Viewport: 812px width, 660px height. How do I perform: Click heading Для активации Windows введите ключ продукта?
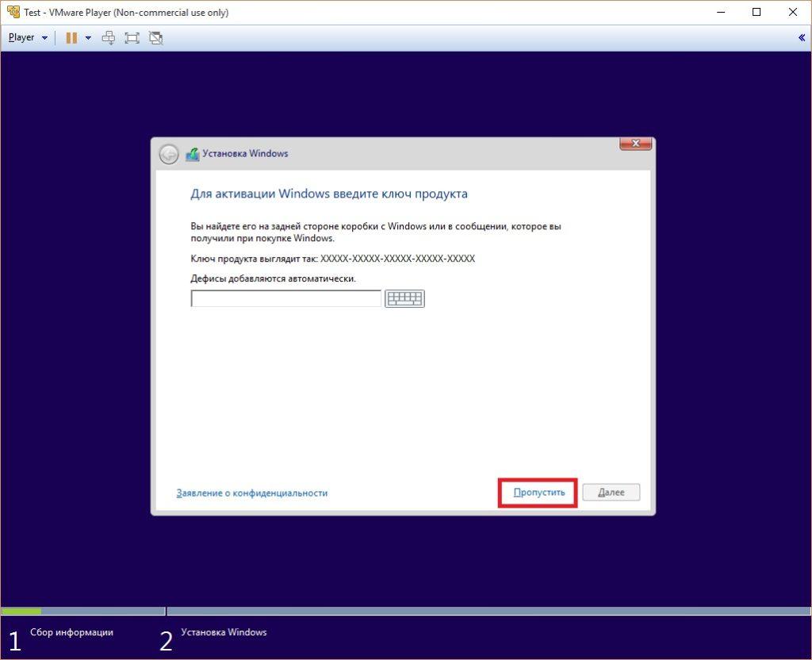click(x=329, y=194)
